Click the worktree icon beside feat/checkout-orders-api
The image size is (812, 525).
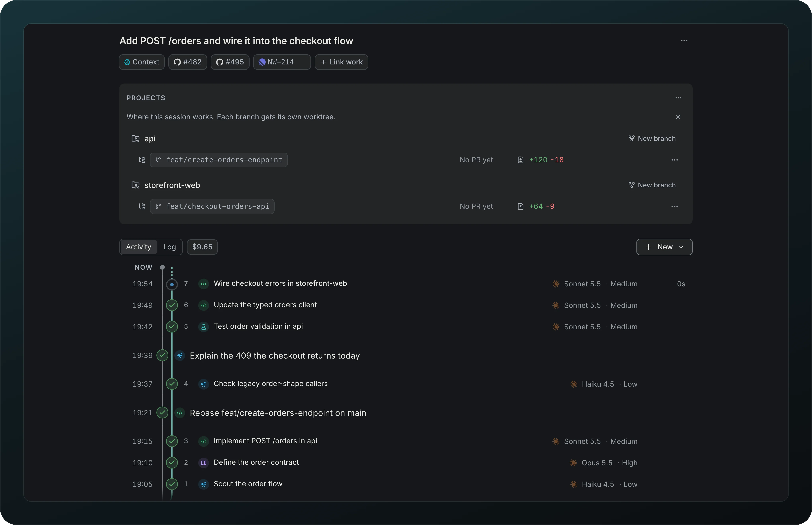click(x=142, y=207)
